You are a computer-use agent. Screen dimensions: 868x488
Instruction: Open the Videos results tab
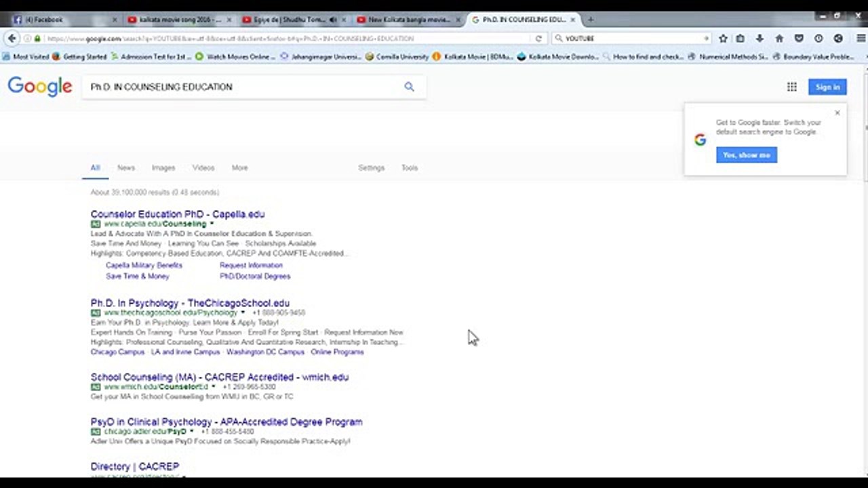coord(203,167)
